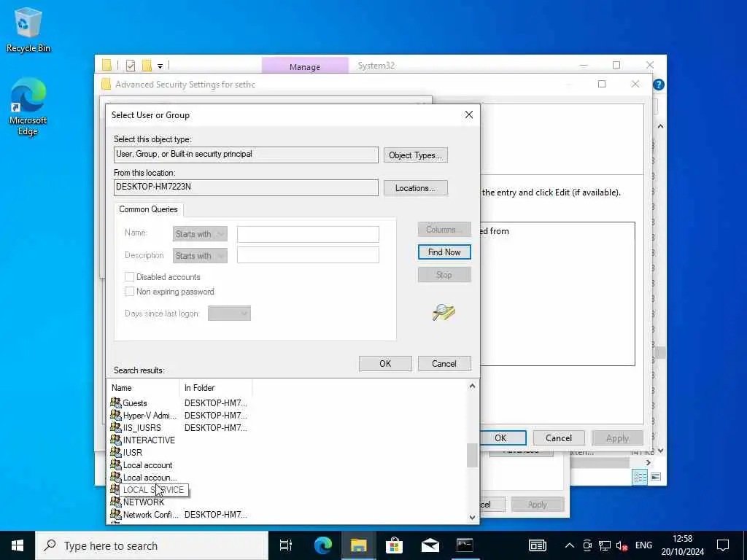Check the Non expiring password checkbox
Screen dimensions: 747x560
pos(129,292)
